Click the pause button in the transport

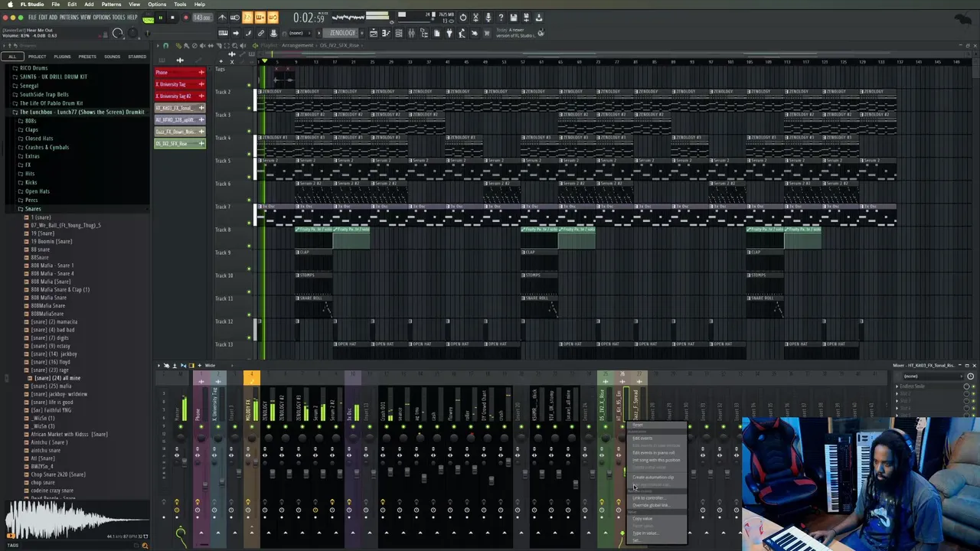161,17
